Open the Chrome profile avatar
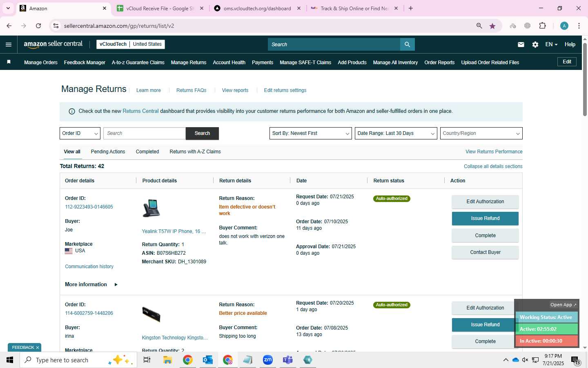588x368 pixels. 564,26
